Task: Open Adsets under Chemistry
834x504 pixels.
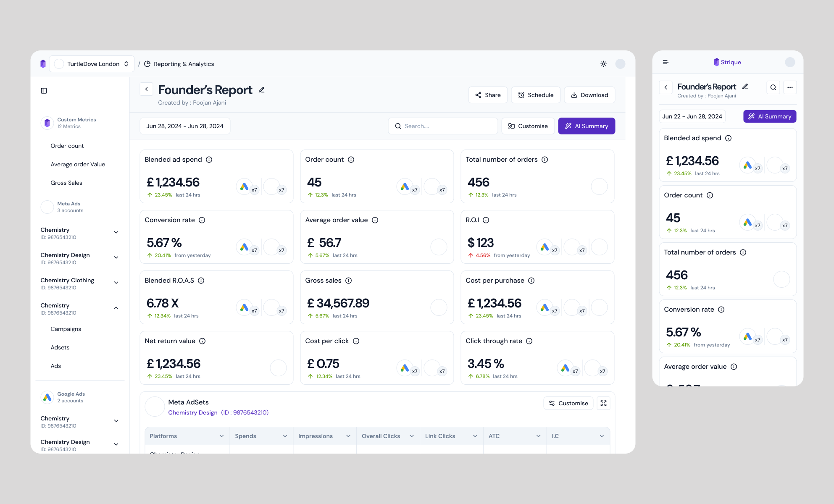Action: (60, 347)
